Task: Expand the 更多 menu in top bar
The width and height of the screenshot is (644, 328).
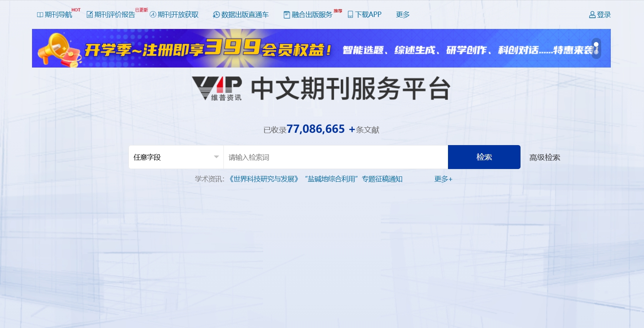Action: (403, 15)
